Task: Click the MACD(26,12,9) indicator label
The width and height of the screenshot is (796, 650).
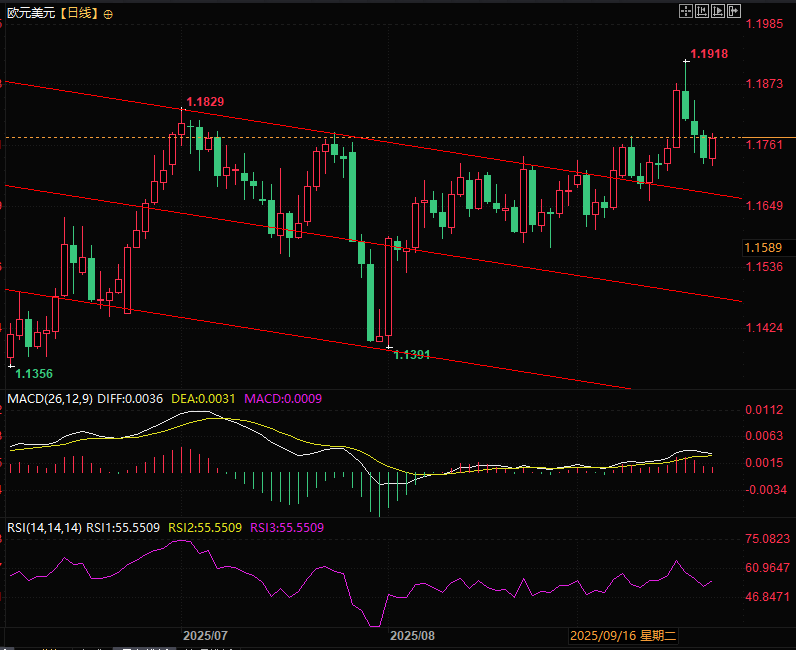Action: click(50, 399)
